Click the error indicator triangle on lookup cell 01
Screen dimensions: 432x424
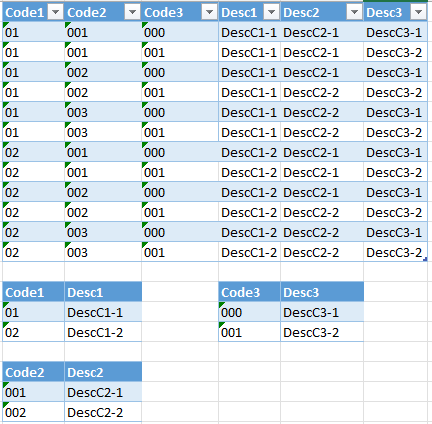pyautogui.click(x=5, y=305)
